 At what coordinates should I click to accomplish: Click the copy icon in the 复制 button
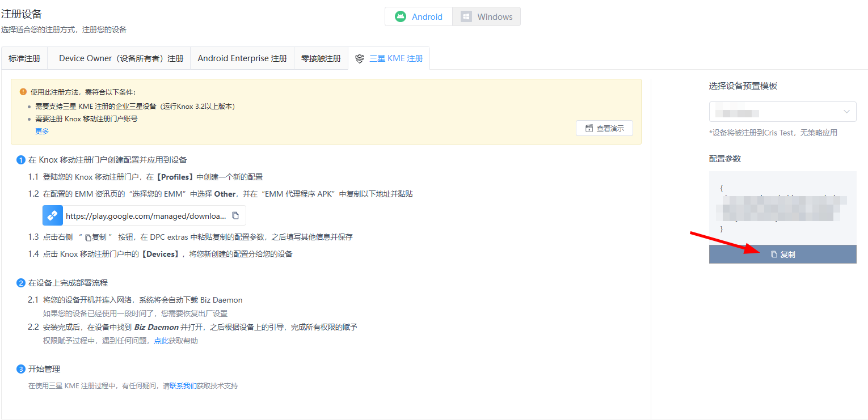point(774,254)
